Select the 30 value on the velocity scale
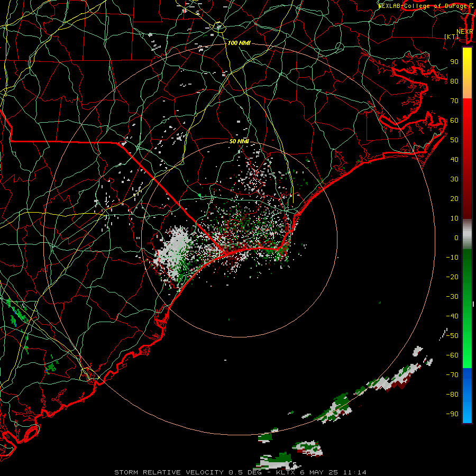The width and height of the screenshot is (476, 476). pyautogui.click(x=454, y=179)
